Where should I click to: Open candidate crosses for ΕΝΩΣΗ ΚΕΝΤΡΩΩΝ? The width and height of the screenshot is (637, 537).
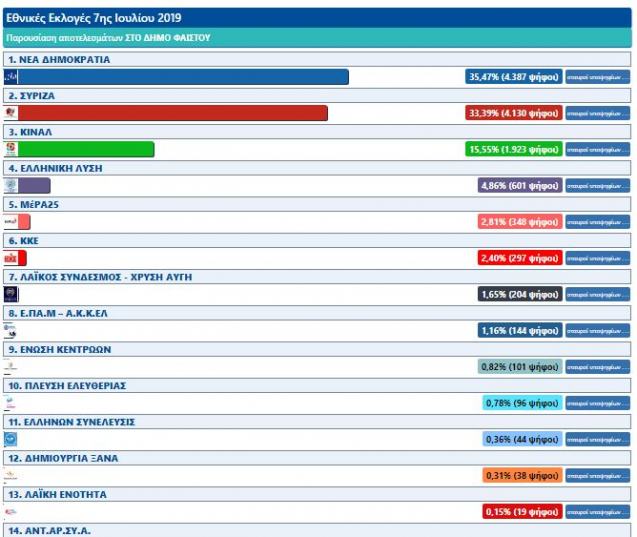[598, 367]
